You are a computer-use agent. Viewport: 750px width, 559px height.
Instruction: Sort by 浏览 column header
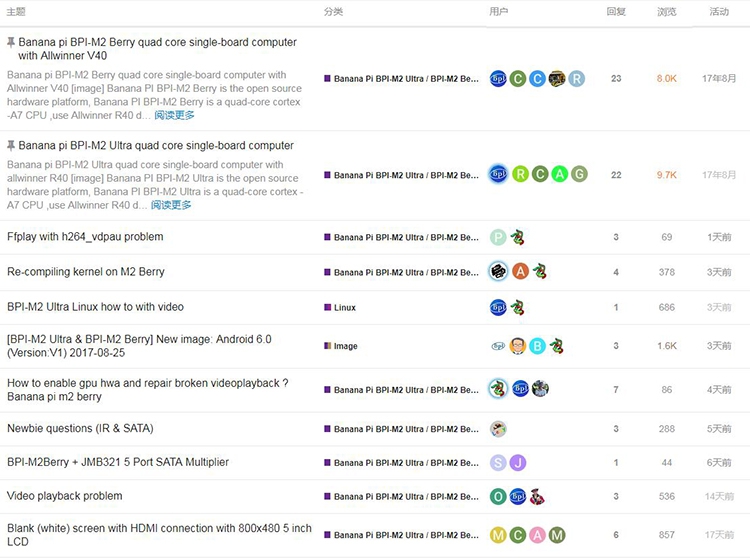667,11
